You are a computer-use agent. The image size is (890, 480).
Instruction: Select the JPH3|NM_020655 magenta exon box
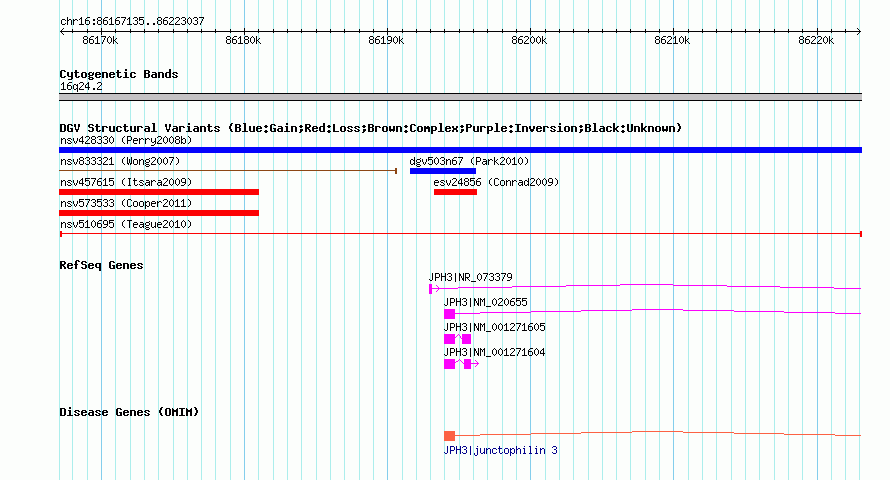click(x=450, y=314)
